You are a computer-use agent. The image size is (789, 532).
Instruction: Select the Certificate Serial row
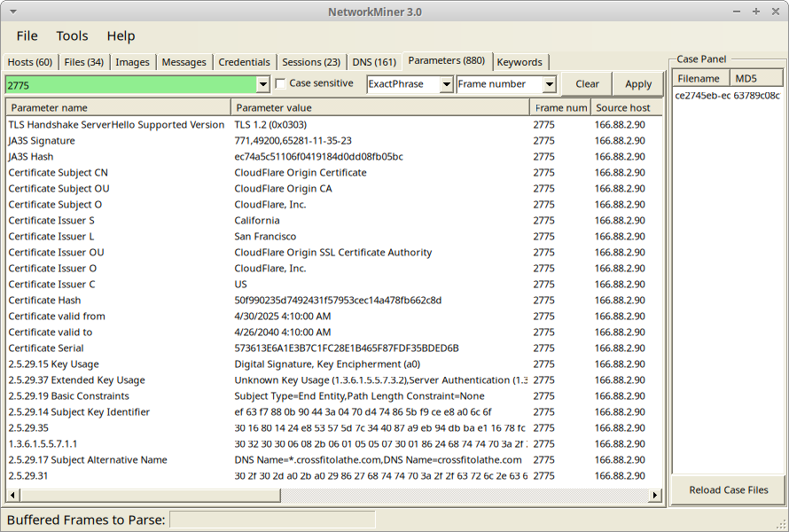click(334, 348)
